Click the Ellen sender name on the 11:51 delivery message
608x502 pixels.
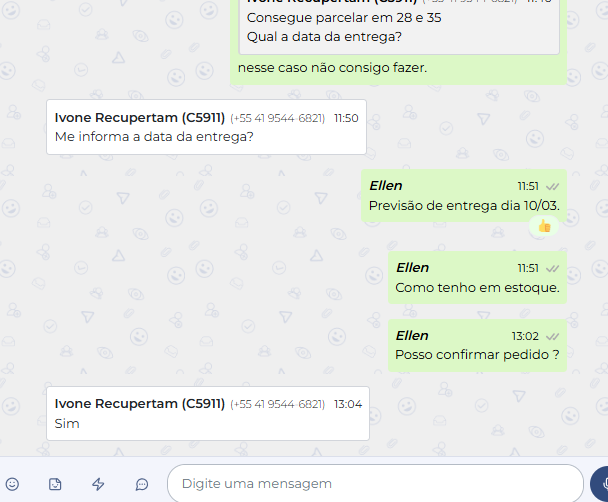point(386,186)
